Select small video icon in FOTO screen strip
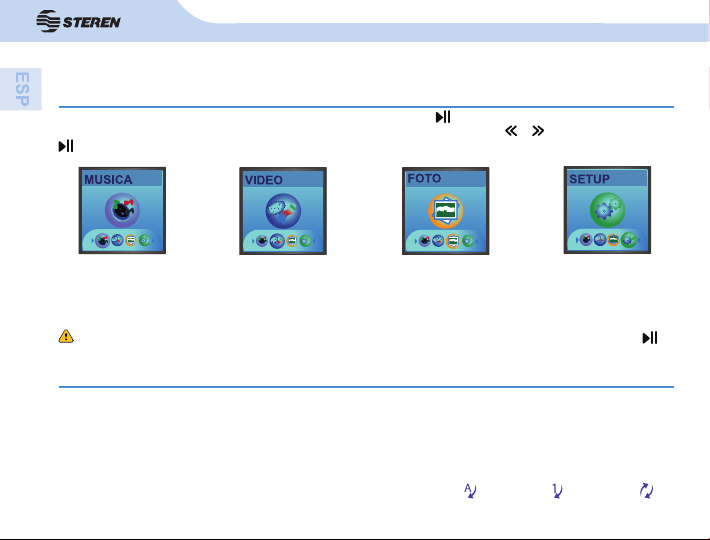This screenshot has width=710, height=540. coord(438,241)
